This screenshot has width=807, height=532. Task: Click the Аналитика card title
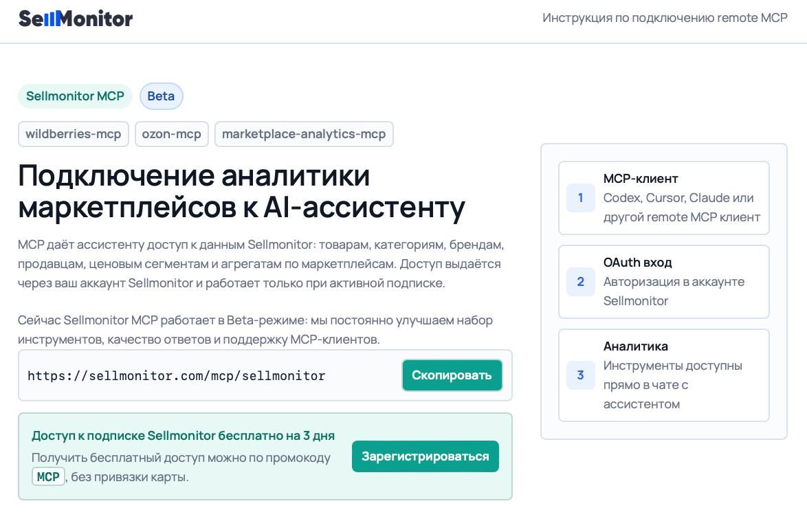pos(636,346)
